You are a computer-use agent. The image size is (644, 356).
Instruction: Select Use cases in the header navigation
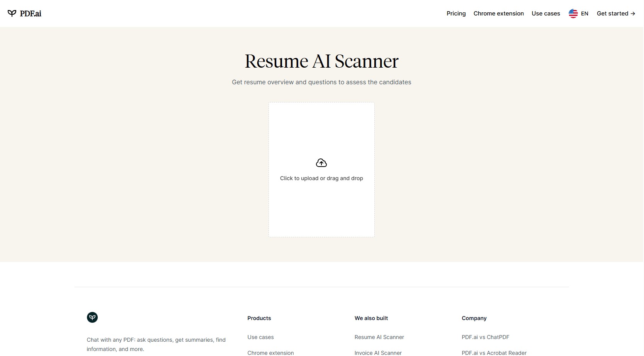point(545,14)
